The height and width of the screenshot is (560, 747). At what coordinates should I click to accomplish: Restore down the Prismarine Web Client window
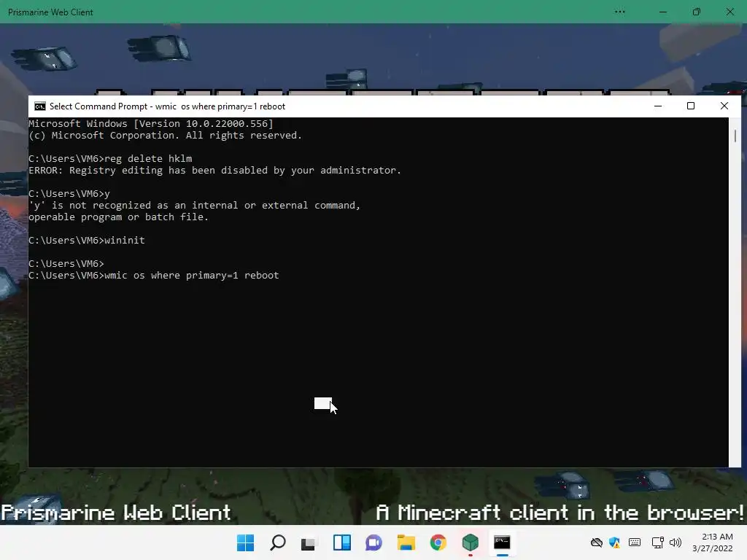(697, 12)
